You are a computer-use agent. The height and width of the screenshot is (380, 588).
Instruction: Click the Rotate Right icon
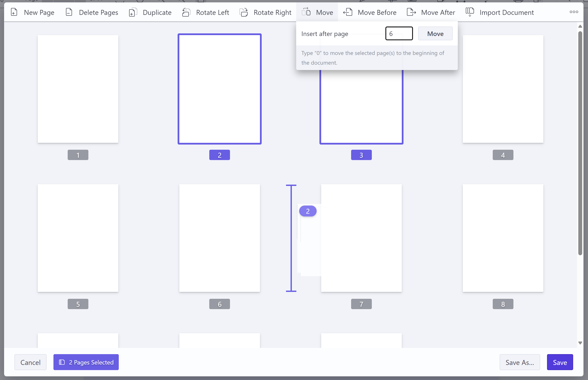click(244, 12)
